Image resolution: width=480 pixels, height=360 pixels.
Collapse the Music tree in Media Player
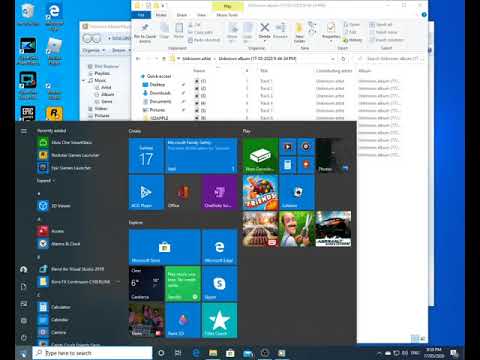point(84,80)
